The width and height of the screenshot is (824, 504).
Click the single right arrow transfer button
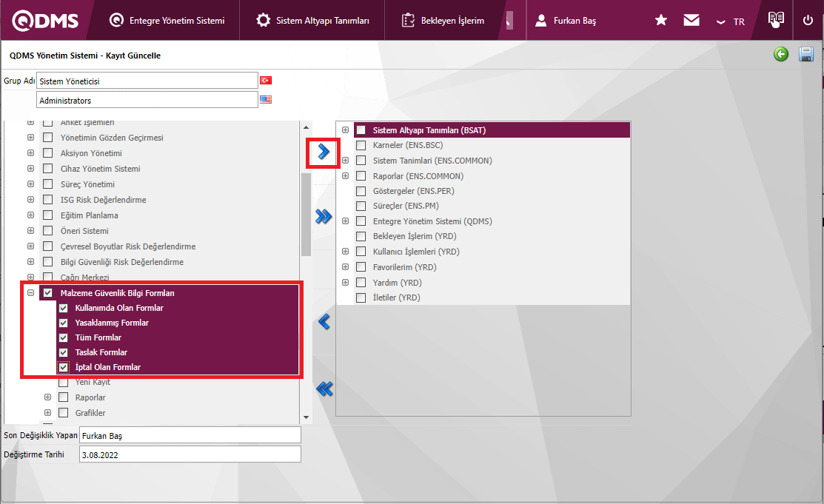(324, 152)
